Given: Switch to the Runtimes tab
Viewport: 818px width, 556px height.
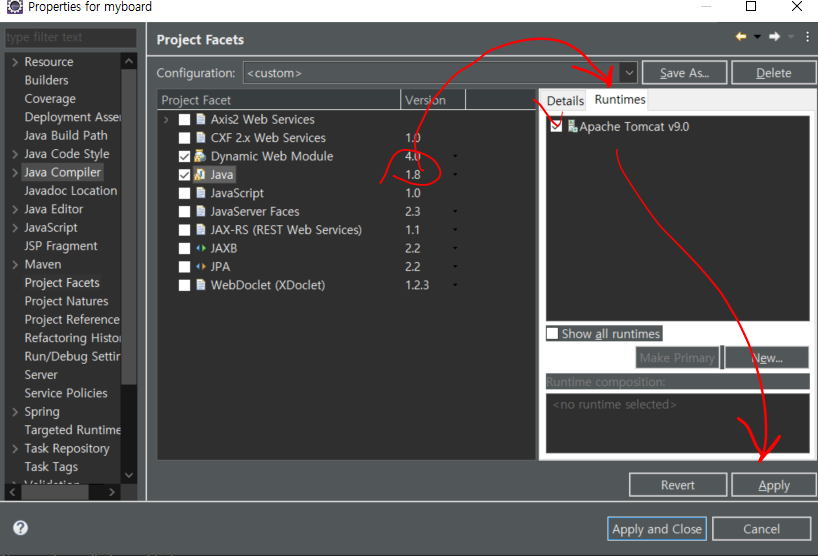Looking at the screenshot, I should [620, 100].
